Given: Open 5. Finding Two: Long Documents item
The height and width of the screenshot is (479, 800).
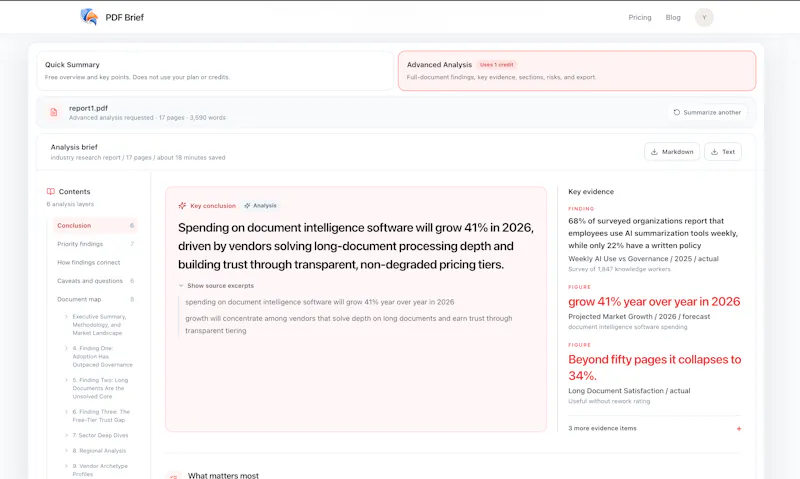Looking at the screenshot, I should (x=100, y=388).
